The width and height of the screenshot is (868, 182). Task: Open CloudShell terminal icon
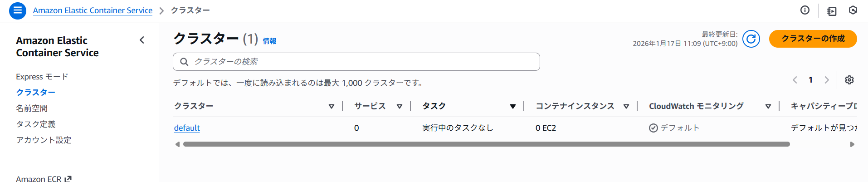click(x=832, y=11)
